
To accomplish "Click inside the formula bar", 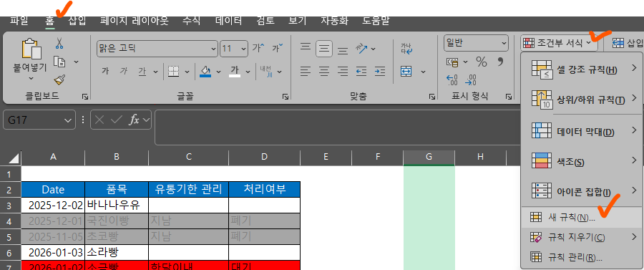I will click(x=337, y=127).
